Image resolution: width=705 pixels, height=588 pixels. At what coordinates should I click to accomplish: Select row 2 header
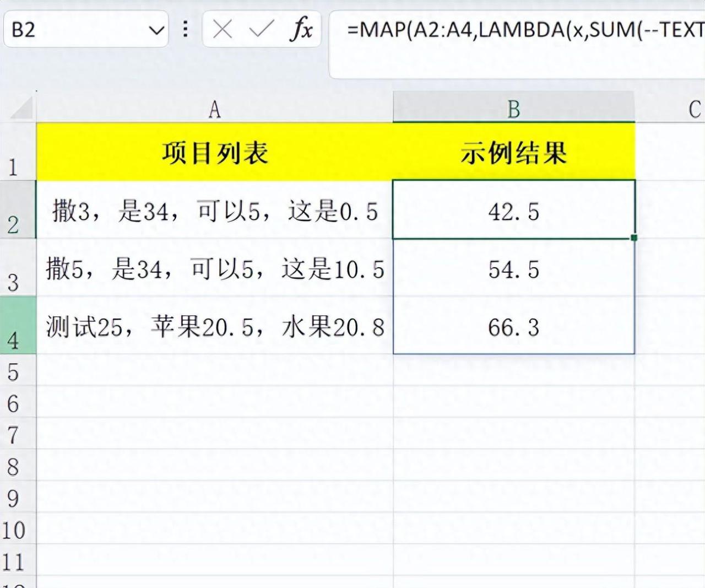(18, 209)
